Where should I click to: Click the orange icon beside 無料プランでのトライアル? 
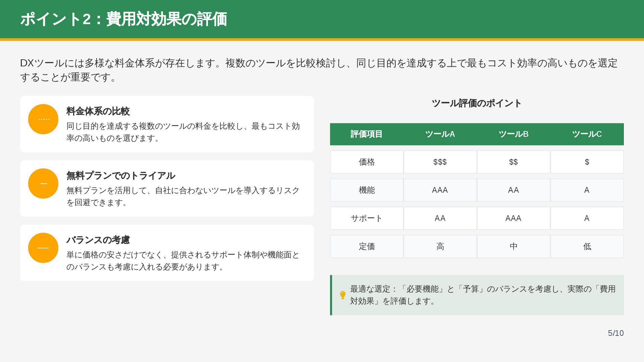click(43, 184)
